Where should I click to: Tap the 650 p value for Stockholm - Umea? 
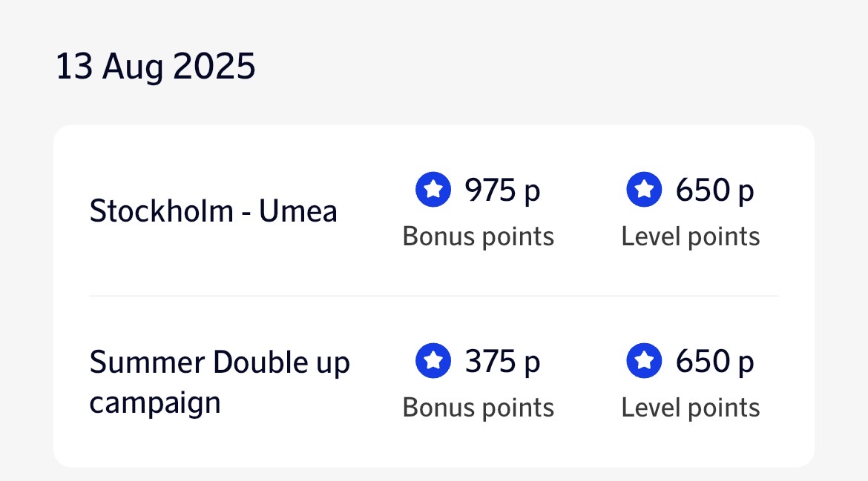pos(714,190)
